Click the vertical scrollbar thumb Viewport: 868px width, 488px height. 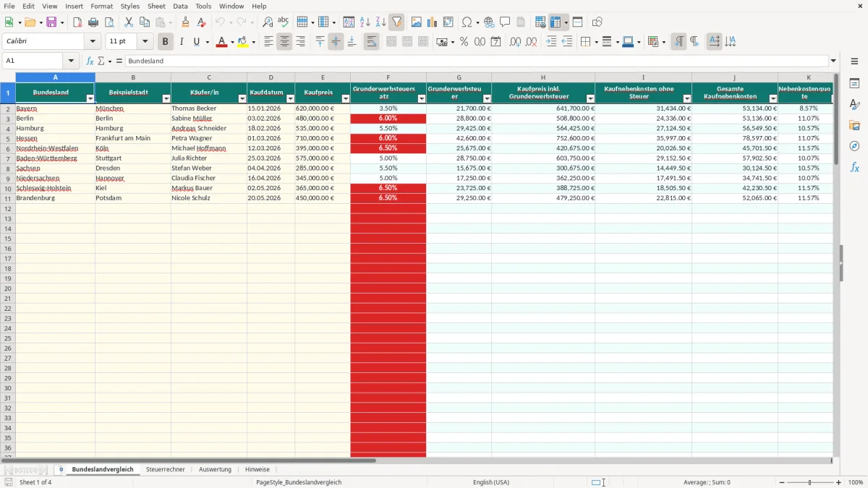836,119
